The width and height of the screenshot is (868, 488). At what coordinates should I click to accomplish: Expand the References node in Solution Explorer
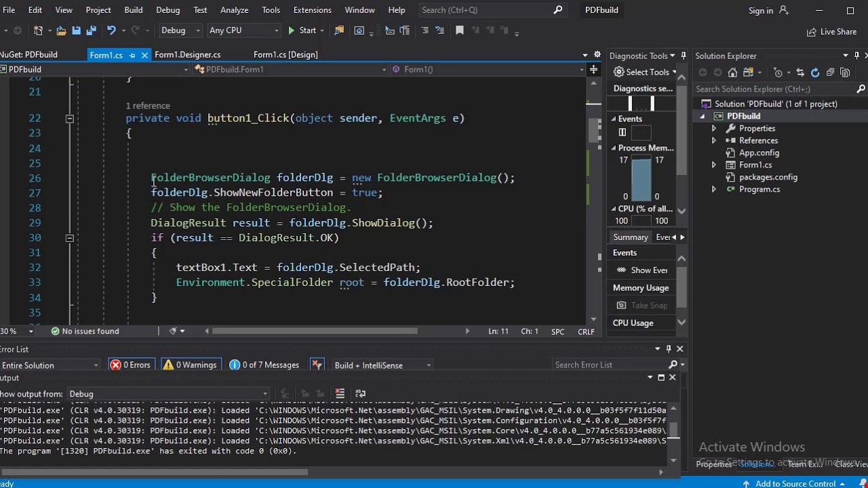(713, 140)
